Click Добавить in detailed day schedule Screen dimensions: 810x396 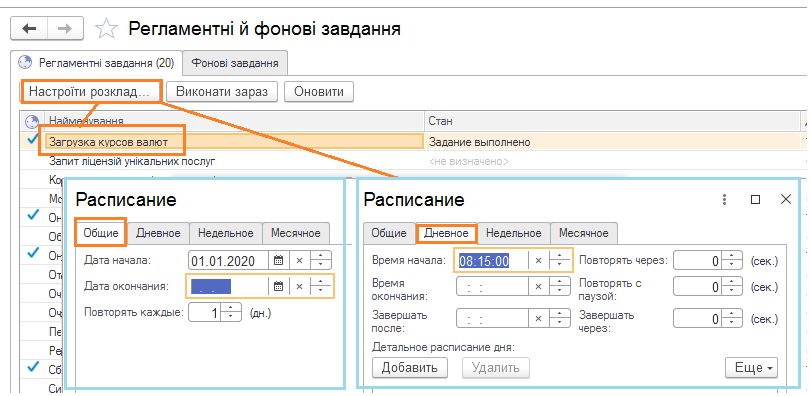click(x=410, y=368)
